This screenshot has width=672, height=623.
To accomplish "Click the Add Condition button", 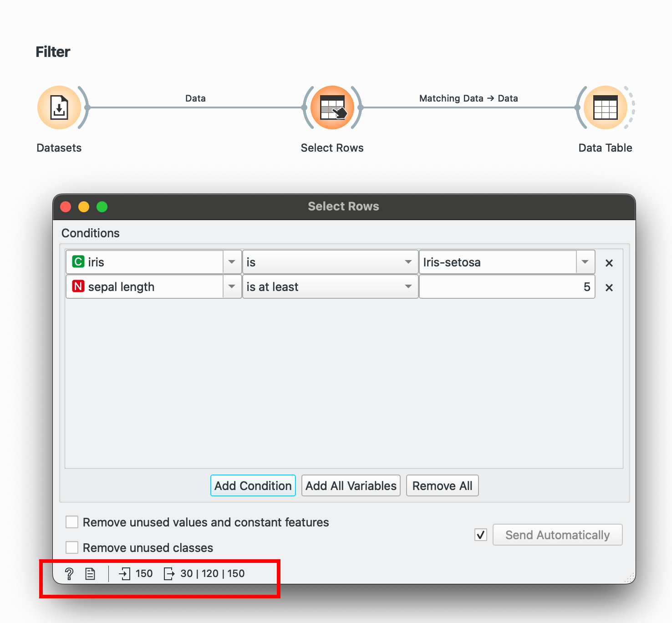I will (x=253, y=485).
